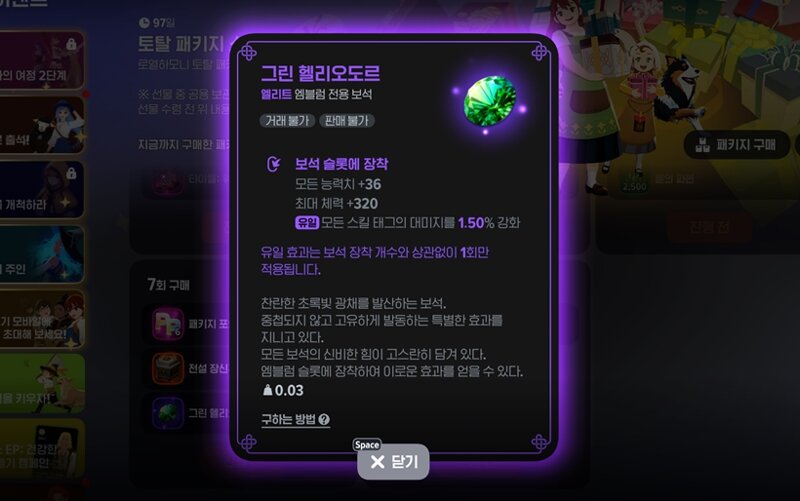Click the 전설 장신구 chest icon

(x=168, y=368)
